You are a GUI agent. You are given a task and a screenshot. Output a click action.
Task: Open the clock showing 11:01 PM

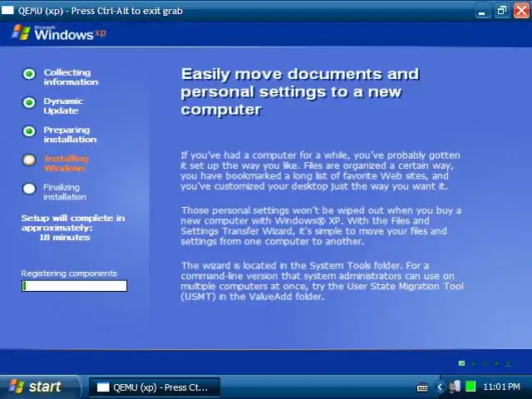501,387
